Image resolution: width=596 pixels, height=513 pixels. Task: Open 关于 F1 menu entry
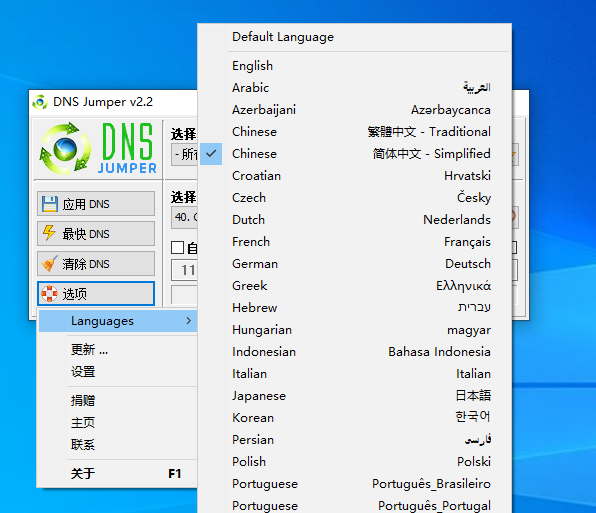[118, 473]
